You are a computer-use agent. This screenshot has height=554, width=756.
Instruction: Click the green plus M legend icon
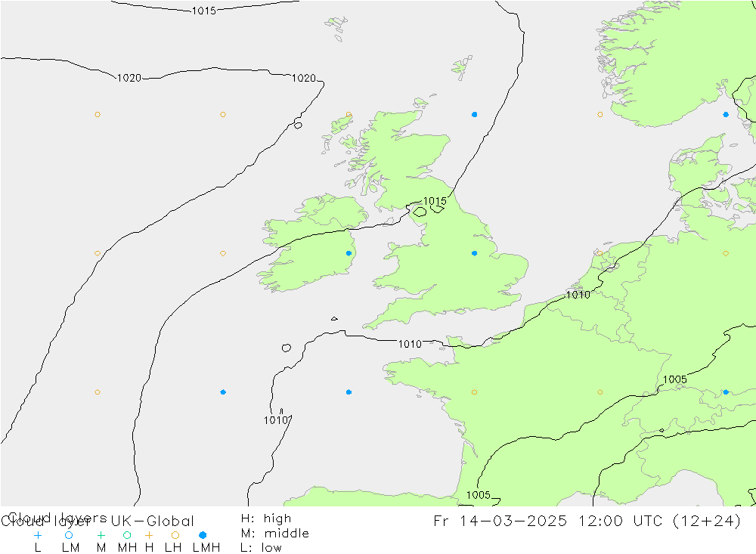tap(101, 535)
